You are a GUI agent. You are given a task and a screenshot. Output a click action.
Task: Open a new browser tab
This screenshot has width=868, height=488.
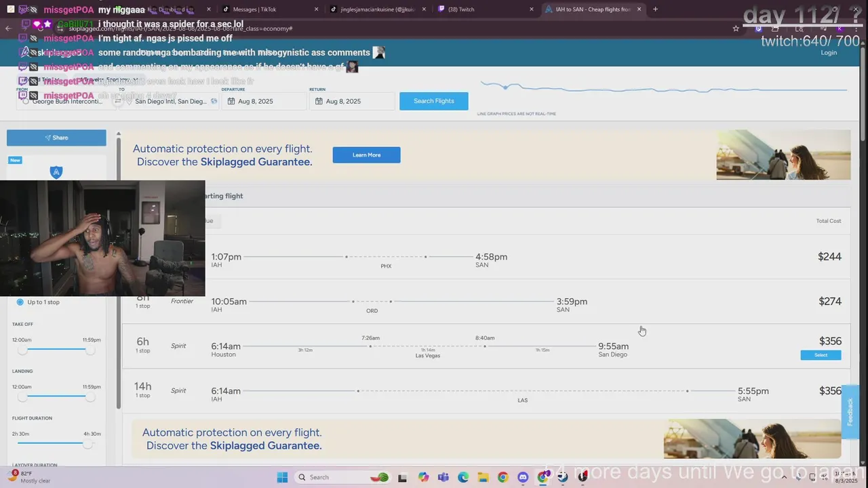click(655, 9)
